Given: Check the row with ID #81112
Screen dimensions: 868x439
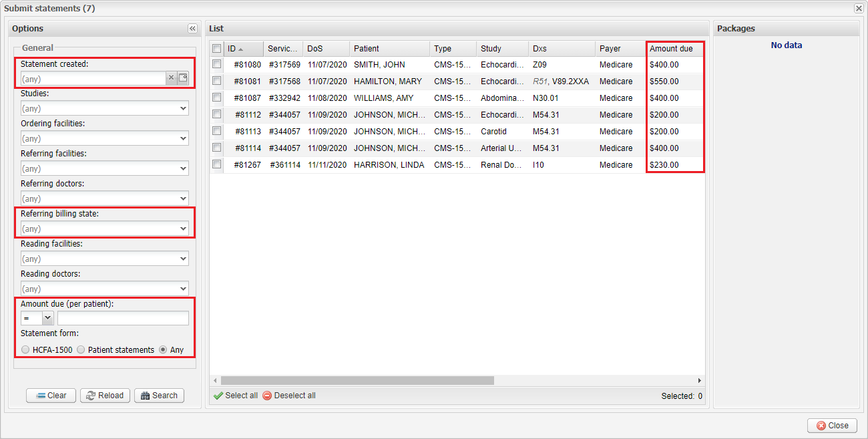Looking at the screenshot, I should coord(216,114).
